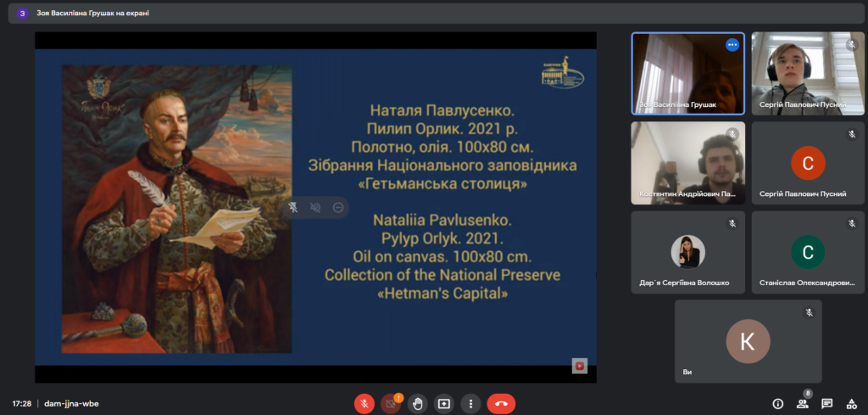Raise your hand
This screenshot has height=415, width=868.
click(x=417, y=404)
